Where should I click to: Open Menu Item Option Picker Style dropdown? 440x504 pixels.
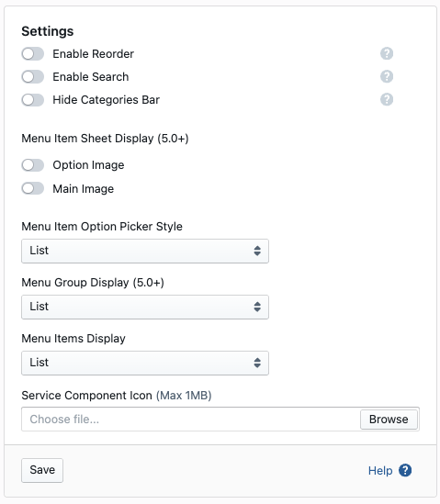tap(145, 251)
